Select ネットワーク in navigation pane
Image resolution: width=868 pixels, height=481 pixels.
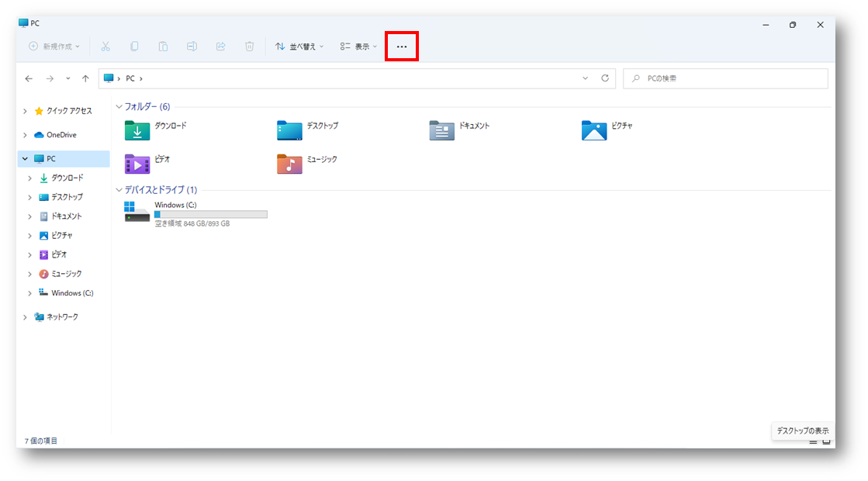[x=62, y=317]
